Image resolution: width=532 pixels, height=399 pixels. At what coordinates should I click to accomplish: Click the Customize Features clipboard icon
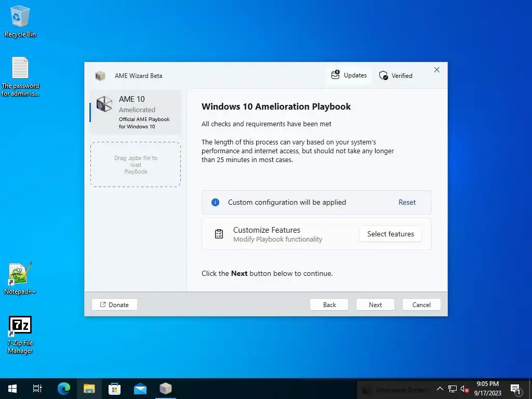(219, 234)
